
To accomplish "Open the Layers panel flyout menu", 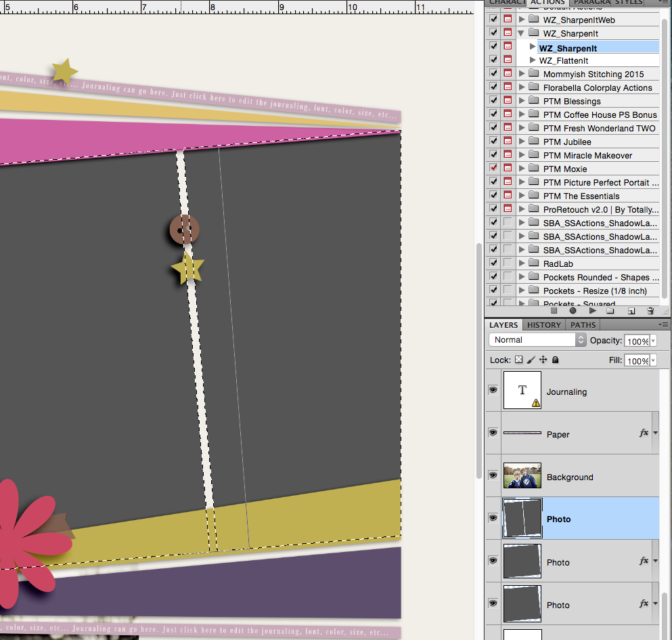I will [x=664, y=325].
